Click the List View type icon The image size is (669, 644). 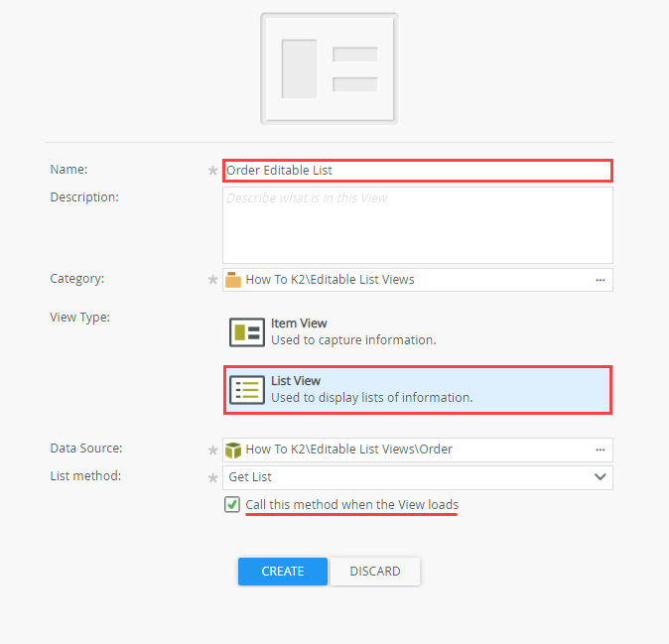[246, 390]
